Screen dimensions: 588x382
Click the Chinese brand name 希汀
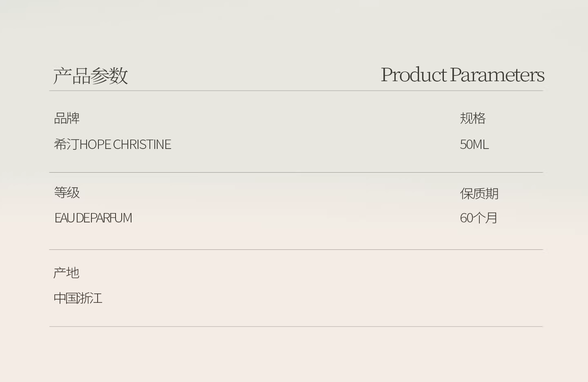(66, 144)
